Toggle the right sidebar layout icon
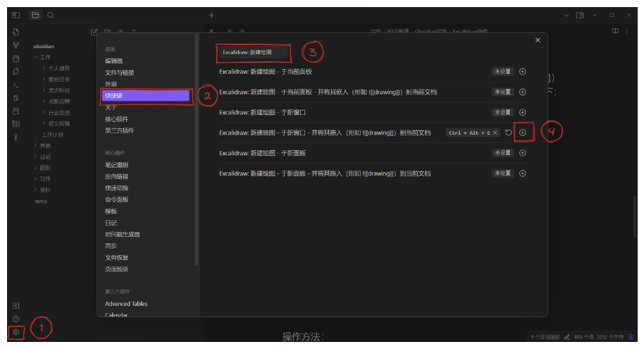 [x=580, y=16]
